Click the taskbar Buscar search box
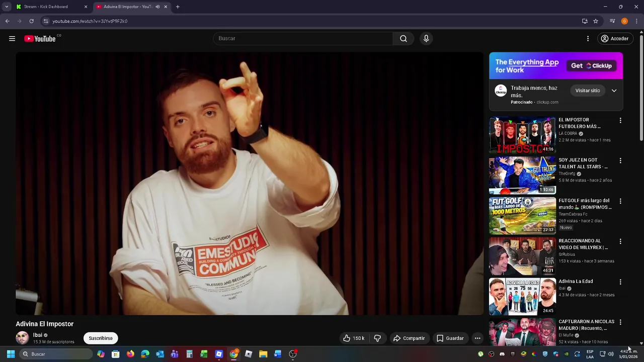This screenshot has height=362, width=644. (56, 354)
